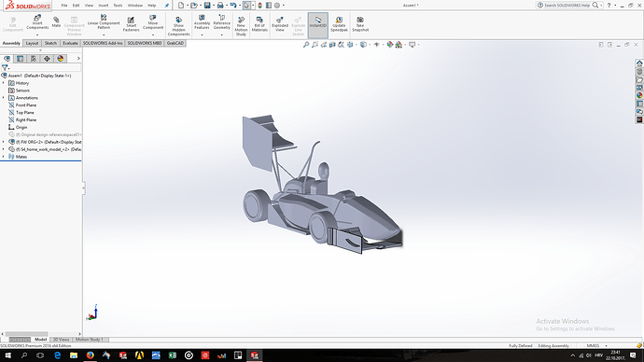644x362 pixels.
Task: Open DimXpertManager tab icon
Action: [47, 59]
